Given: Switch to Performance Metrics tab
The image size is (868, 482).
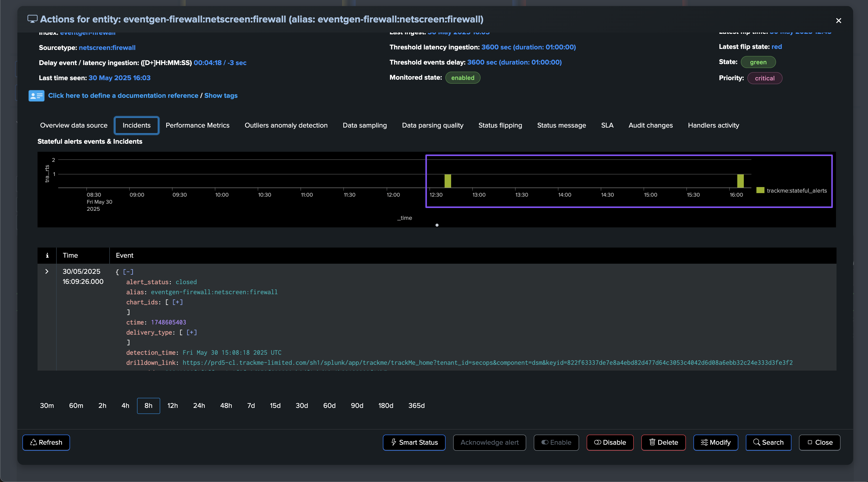Looking at the screenshot, I should click(x=197, y=125).
